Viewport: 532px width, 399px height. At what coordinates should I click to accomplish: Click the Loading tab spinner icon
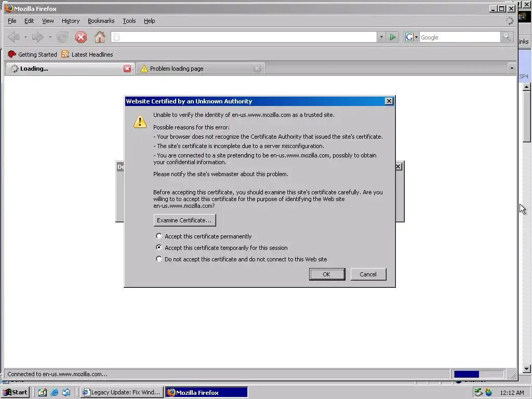click(x=15, y=69)
